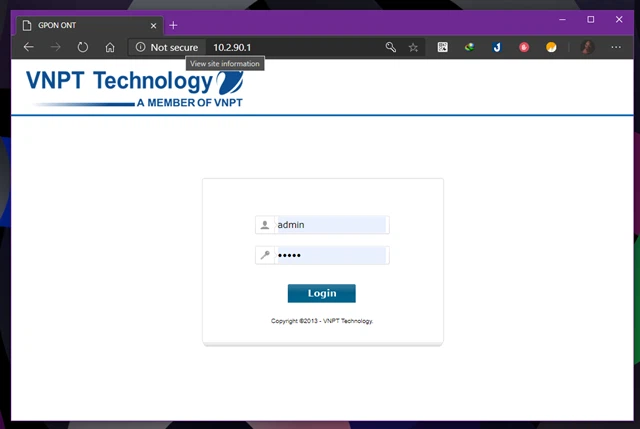Open the browser profile avatar
Viewport: 640px width, 429px height.
pos(587,47)
